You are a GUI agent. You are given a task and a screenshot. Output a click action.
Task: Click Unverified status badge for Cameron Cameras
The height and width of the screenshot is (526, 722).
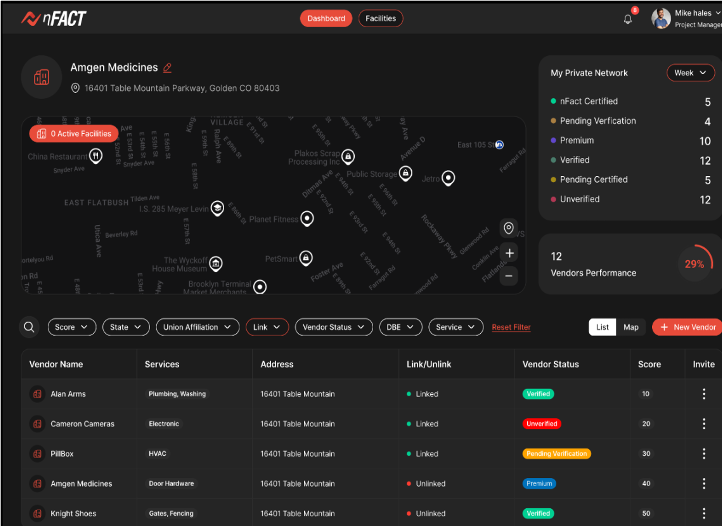tap(542, 424)
